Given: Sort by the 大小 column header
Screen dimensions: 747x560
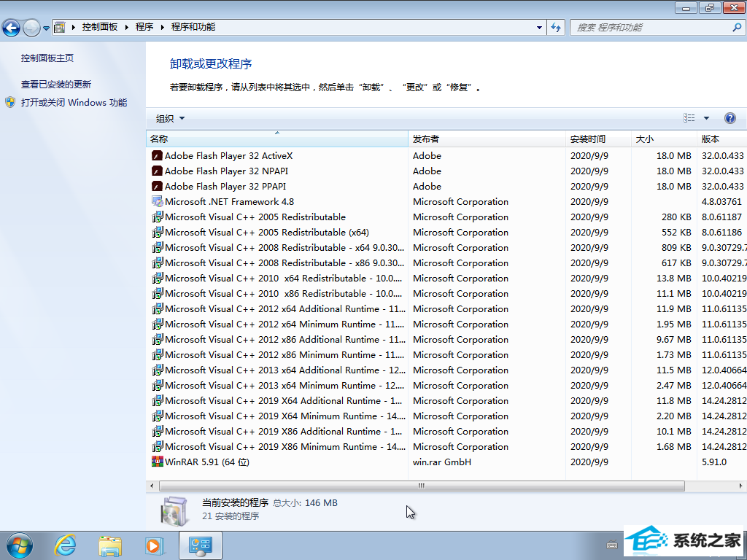Looking at the screenshot, I should pyautogui.click(x=664, y=139).
